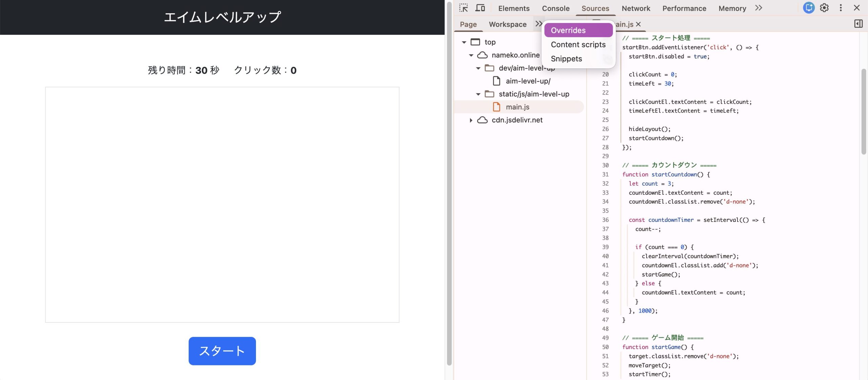The height and width of the screenshot is (380, 868).
Task: Click the main.js file icon in tree
Action: click(496, 107)
